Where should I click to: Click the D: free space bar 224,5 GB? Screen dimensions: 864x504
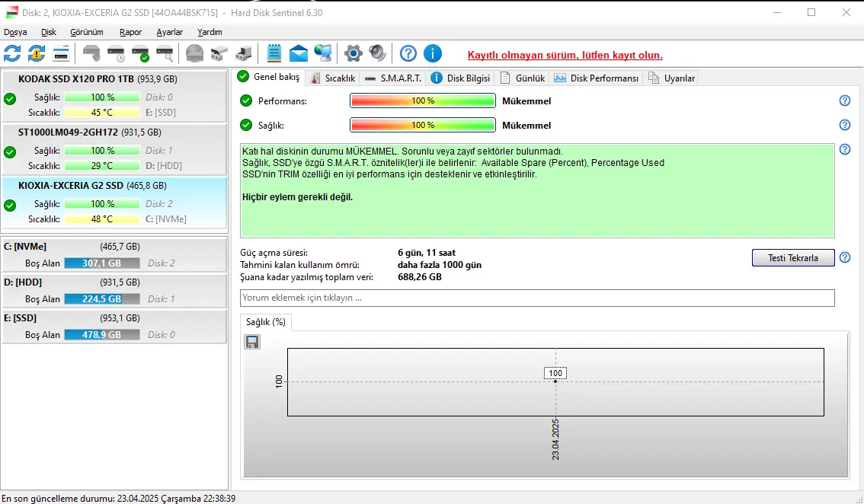[x=102, y=299]
